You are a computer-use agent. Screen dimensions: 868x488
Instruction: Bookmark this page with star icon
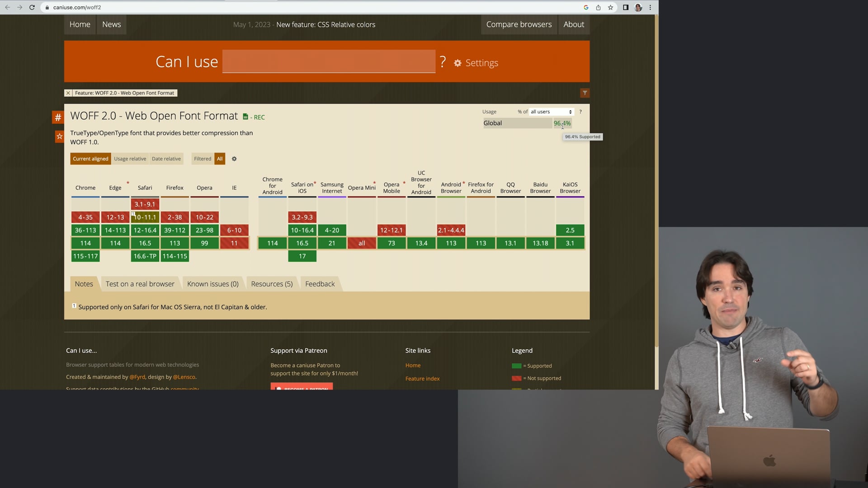tap(611, 7)
